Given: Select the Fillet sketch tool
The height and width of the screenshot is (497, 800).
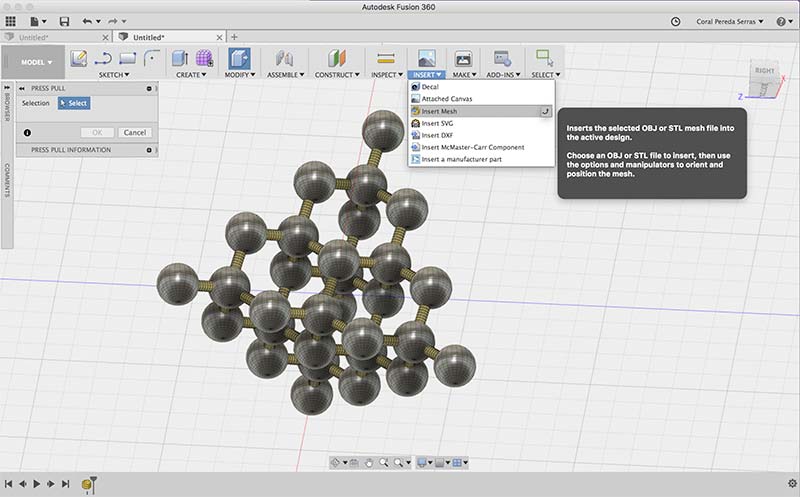Looking at the screenshot, I should point(152,58).
